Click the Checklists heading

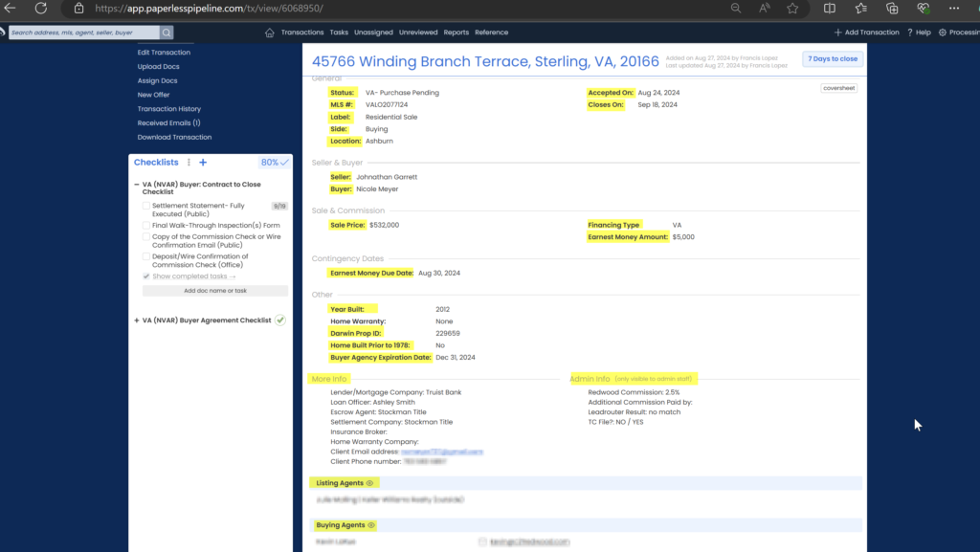[x=156, y=163]
